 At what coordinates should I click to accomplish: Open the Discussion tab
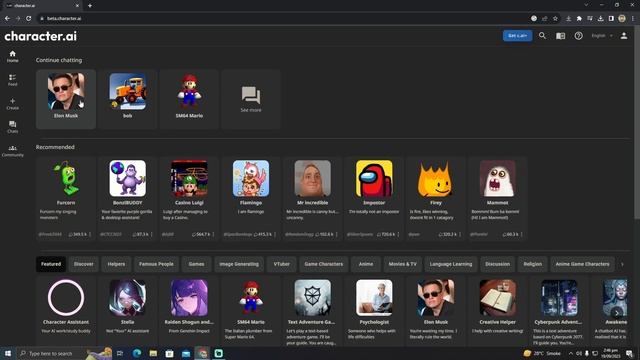coord(498,264)
